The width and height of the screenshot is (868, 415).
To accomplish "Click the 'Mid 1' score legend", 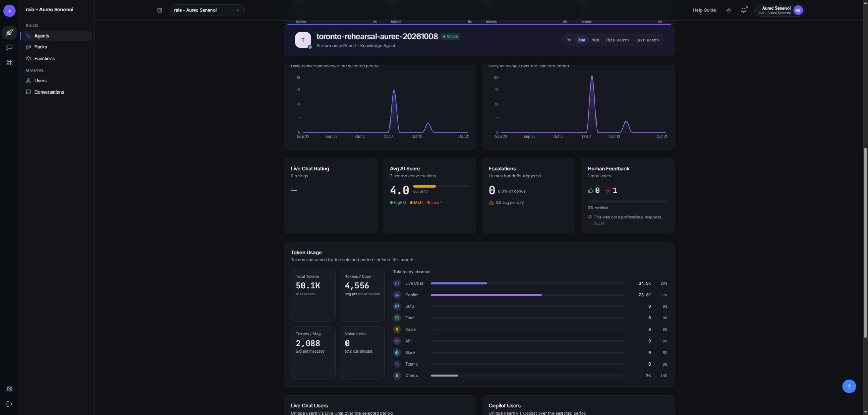I will (x=416, y=203).
